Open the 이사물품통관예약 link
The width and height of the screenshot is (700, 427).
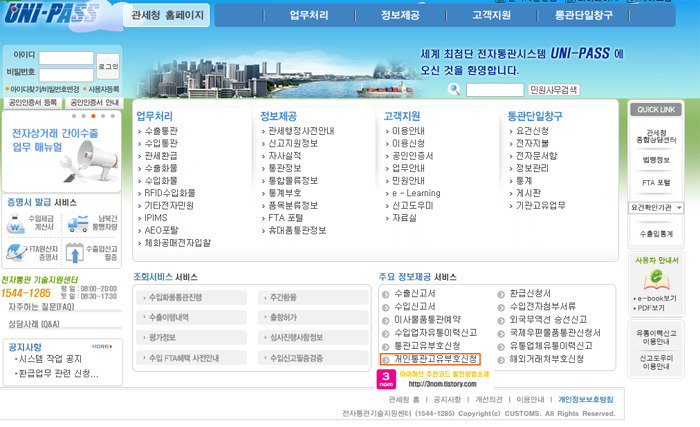tap(427, 320)
